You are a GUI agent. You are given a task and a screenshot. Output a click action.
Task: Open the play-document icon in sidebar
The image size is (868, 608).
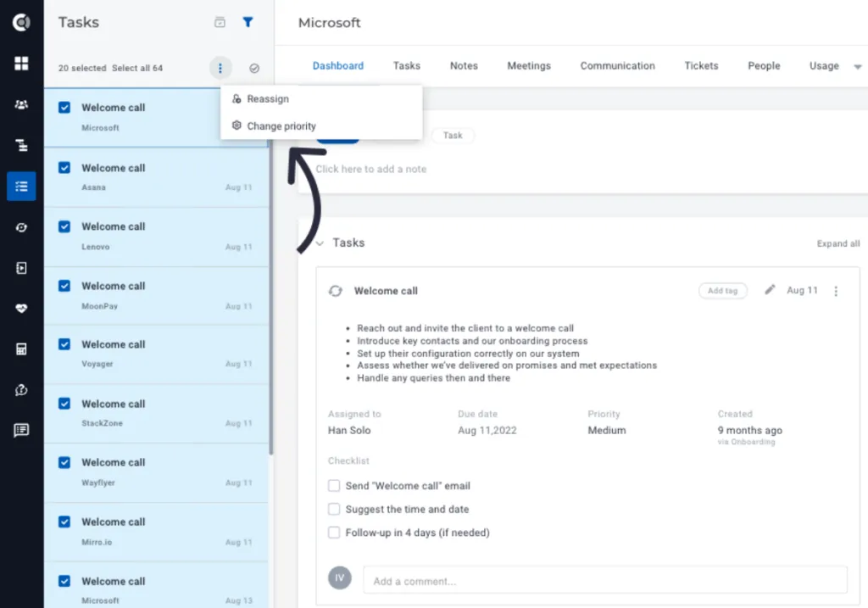click(21, 268)
